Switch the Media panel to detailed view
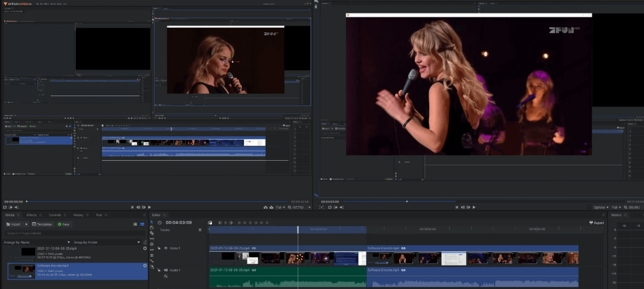Image resolution: width=644 pixels, height=289 pixels. point(142,224)
